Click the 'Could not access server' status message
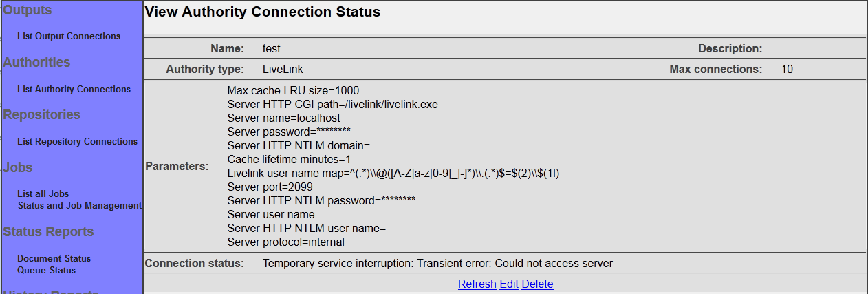Screen dimensions: 868x294 (437, 264)
